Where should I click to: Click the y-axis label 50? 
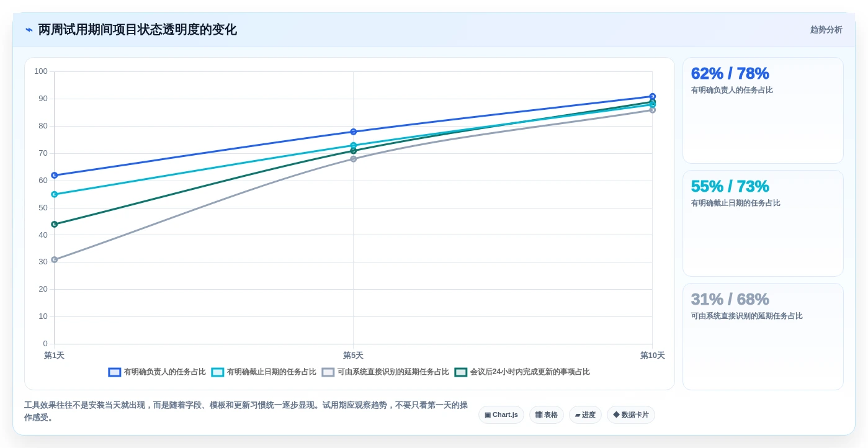[43, 207]
